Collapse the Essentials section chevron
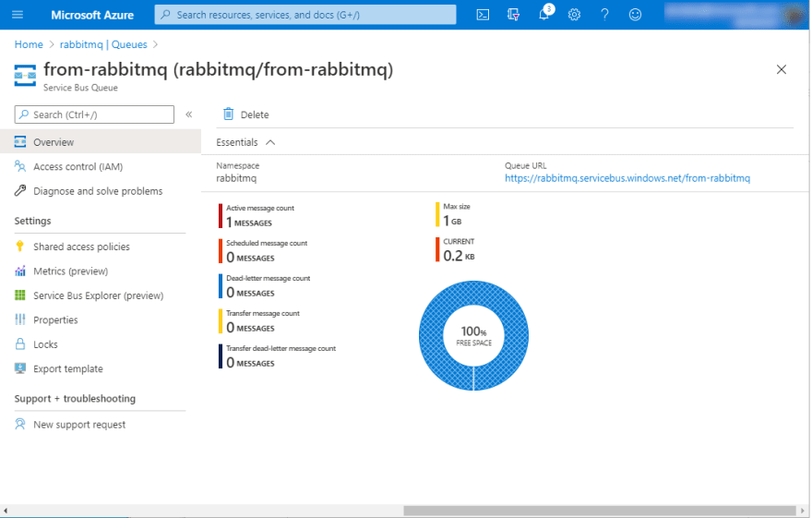Viewport: 812px width, 518px height. point(270,142)
